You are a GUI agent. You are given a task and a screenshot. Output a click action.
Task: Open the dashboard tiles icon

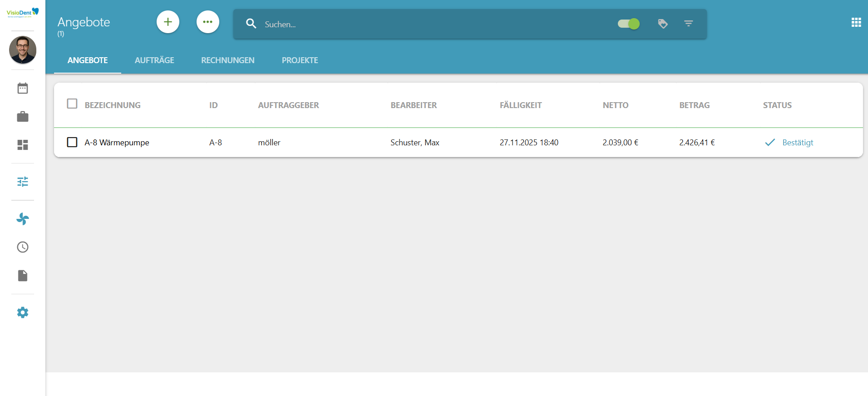coord(23,145)
